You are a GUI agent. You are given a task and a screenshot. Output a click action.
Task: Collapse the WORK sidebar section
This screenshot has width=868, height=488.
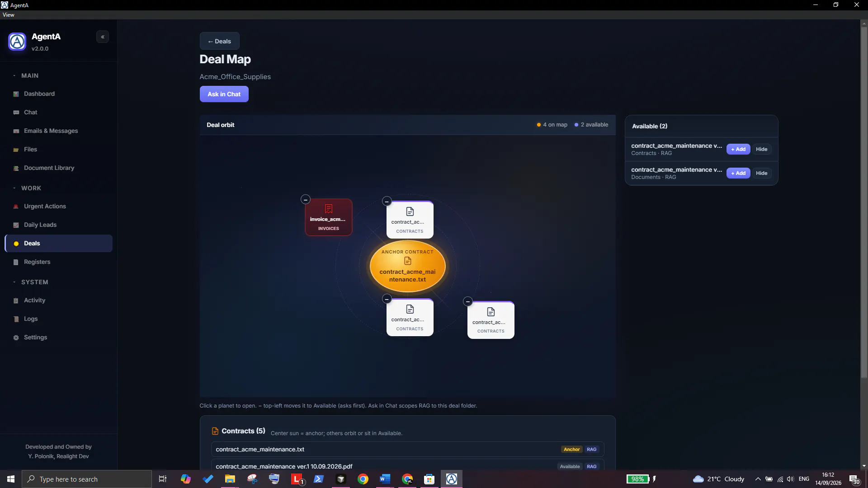27,188
